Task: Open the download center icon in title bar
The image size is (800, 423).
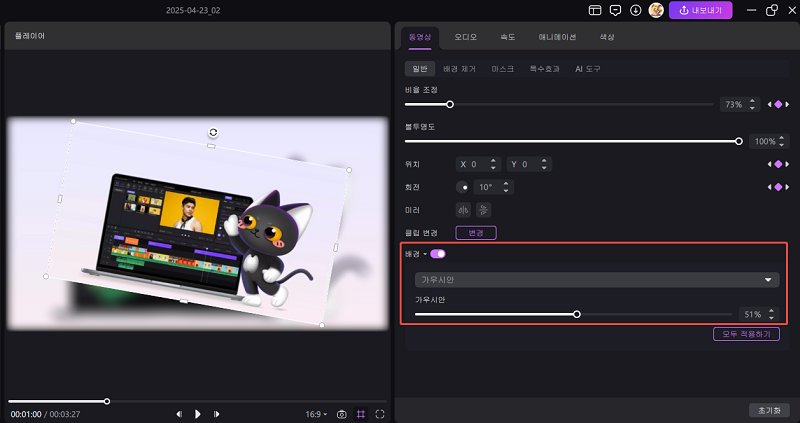Action: point(635,10)
